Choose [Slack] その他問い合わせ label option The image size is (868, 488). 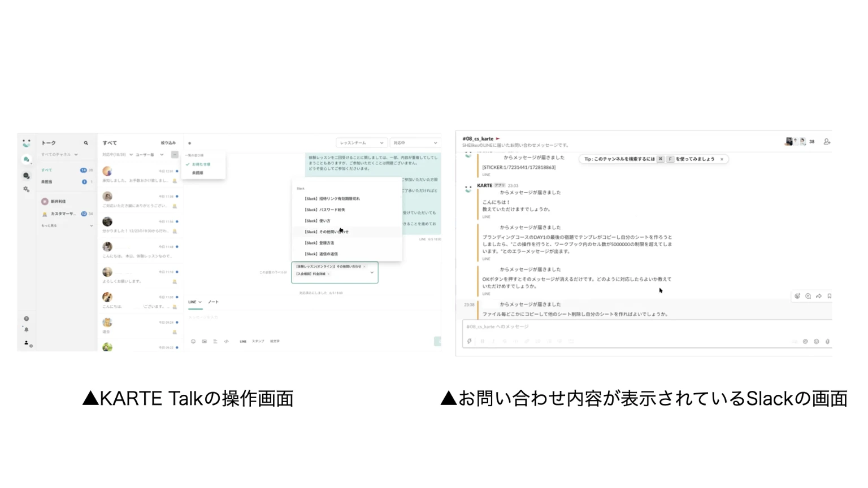pos(346,232)
